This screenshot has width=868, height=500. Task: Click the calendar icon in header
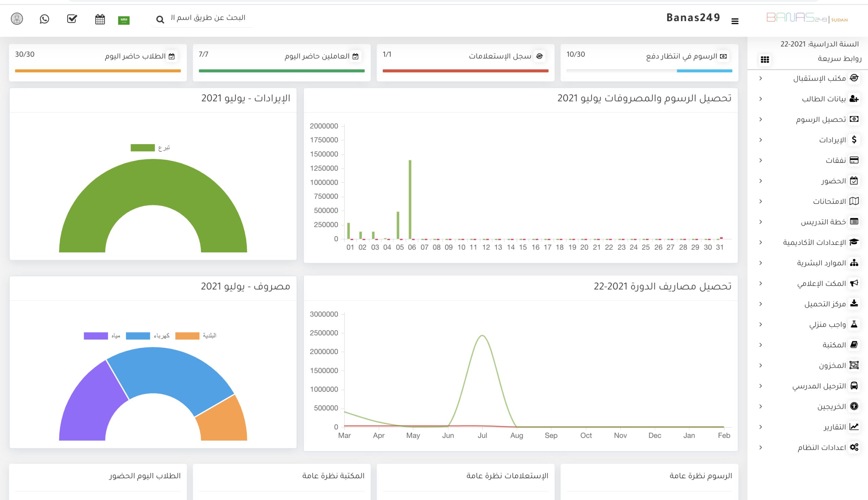(100, 19)
